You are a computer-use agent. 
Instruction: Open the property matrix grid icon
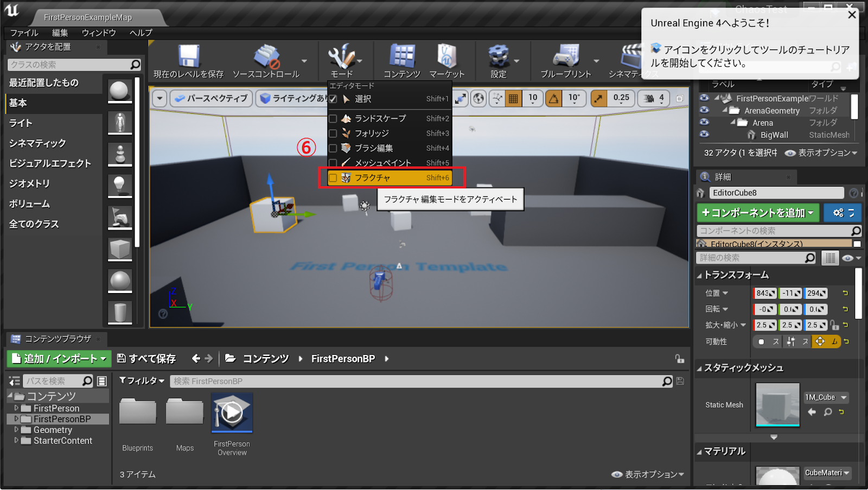(830, 258)
